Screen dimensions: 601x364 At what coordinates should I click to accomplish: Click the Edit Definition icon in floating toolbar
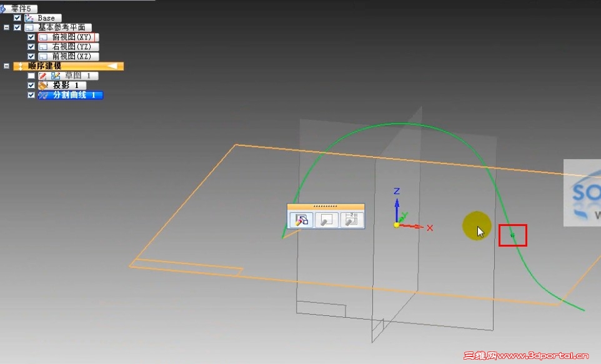click(301, 220)
